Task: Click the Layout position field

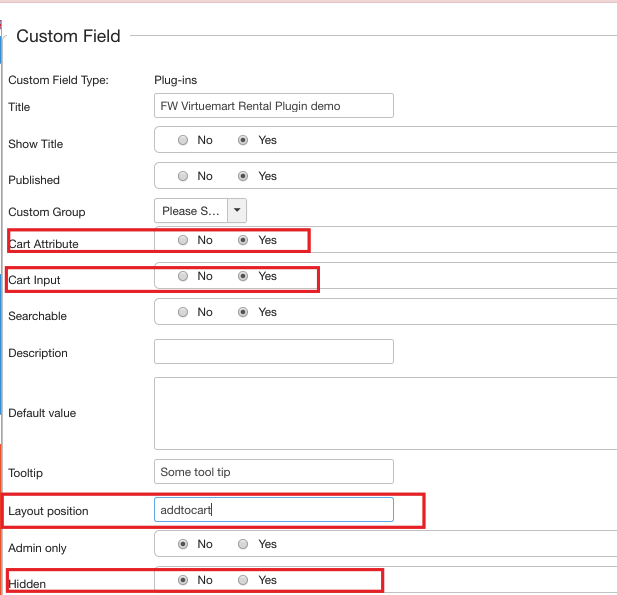Action: [x=273, y=510]
